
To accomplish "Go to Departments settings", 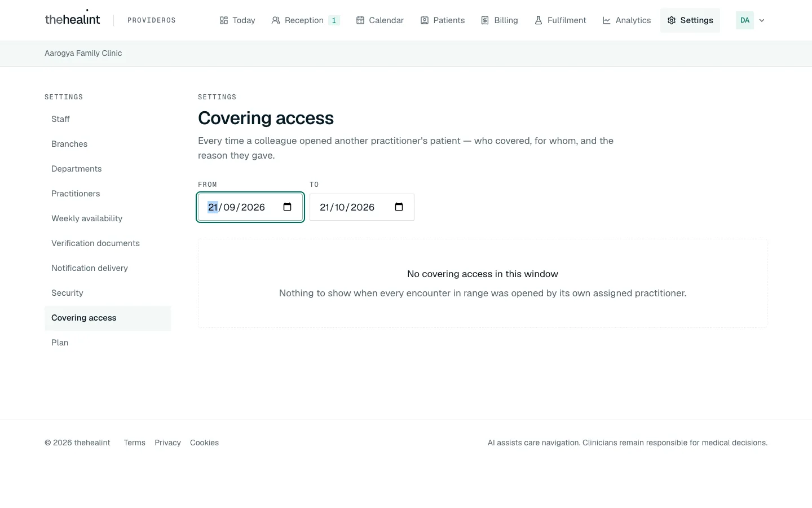I will point(108,169).
